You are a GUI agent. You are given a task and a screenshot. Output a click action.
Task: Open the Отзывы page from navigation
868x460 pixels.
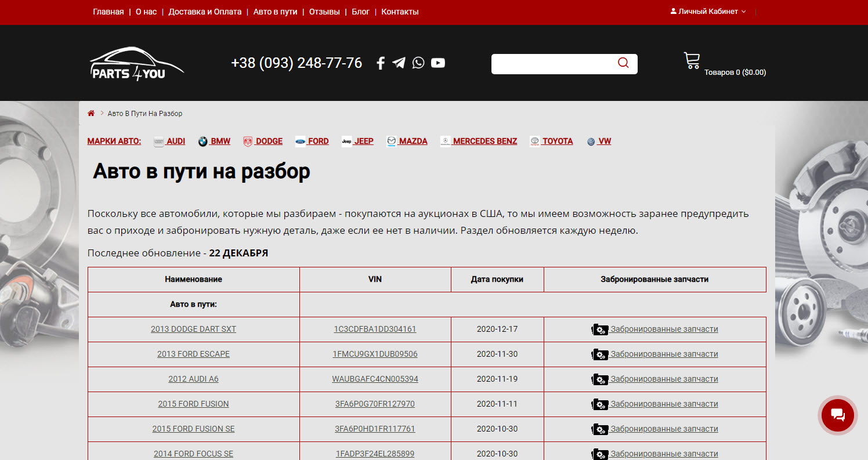(324, 11)
